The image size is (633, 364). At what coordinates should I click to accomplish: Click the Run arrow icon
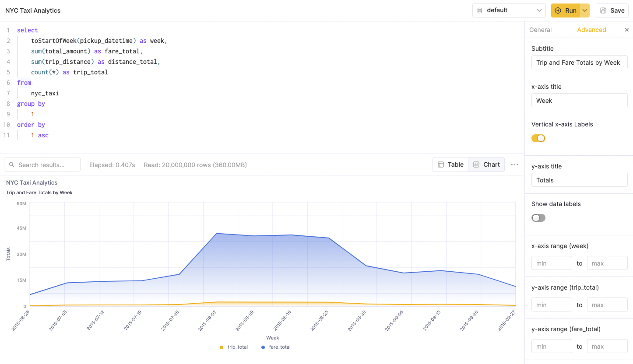coord(558,10)
